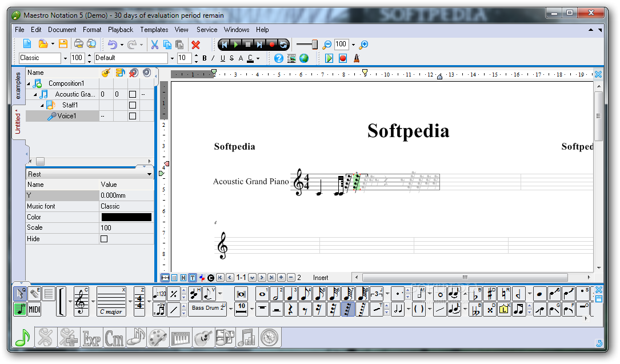Collapse the Staff1 tree node
Viewport: 620px width, 364px height.
pyautogui.click(x=42, y=106)
